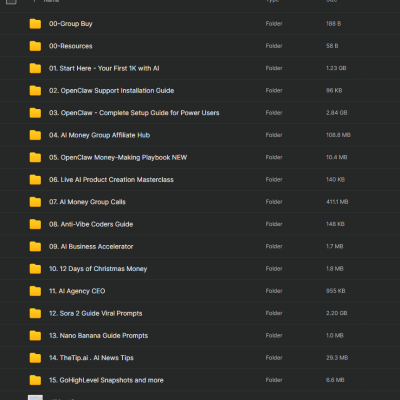This screenshot has height=400, width=400.
Task: Open '13. Nano Banana Guide Prompts'
Action: (x=98, y=336)
